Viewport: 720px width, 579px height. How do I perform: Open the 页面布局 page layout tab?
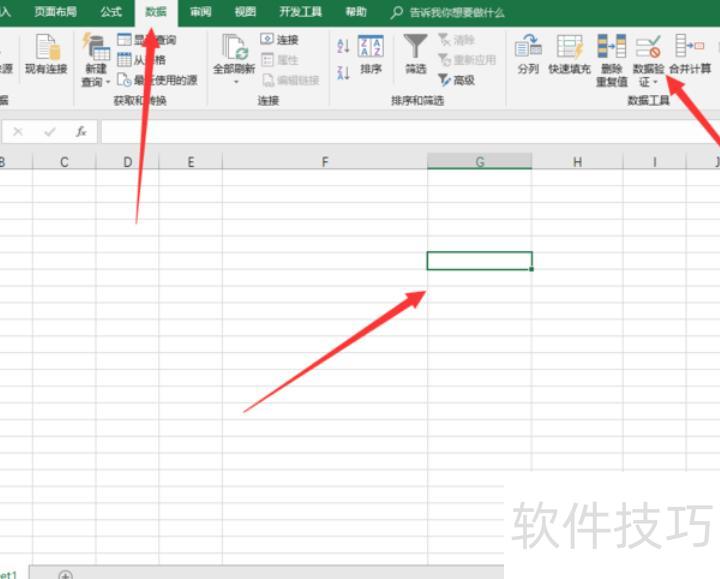(x=56, y=11)
